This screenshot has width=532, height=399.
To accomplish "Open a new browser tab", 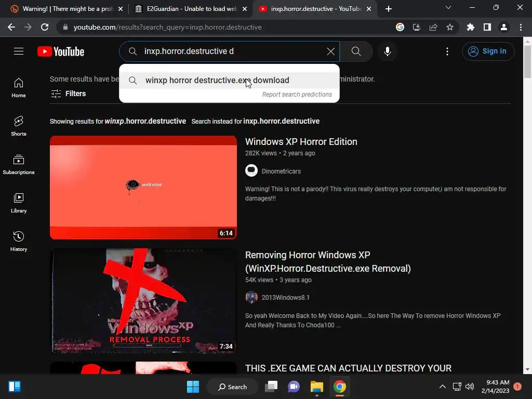I will click(389, 9).
